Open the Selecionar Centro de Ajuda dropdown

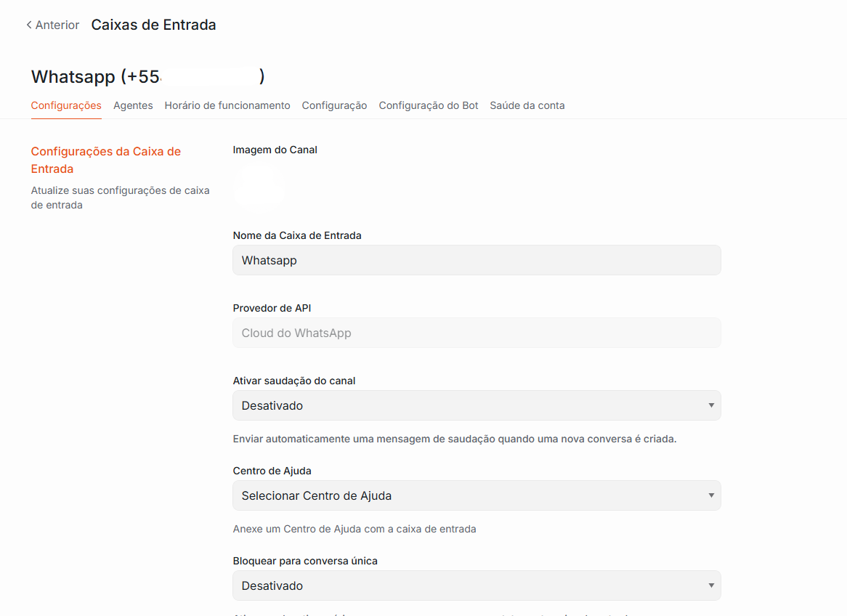tap(477, 495)
